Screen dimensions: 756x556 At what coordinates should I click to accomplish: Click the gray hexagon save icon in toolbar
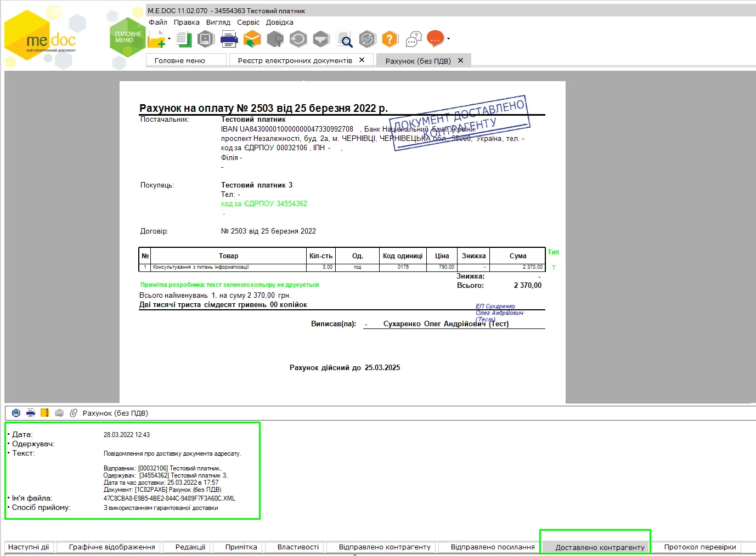(206, 39)
